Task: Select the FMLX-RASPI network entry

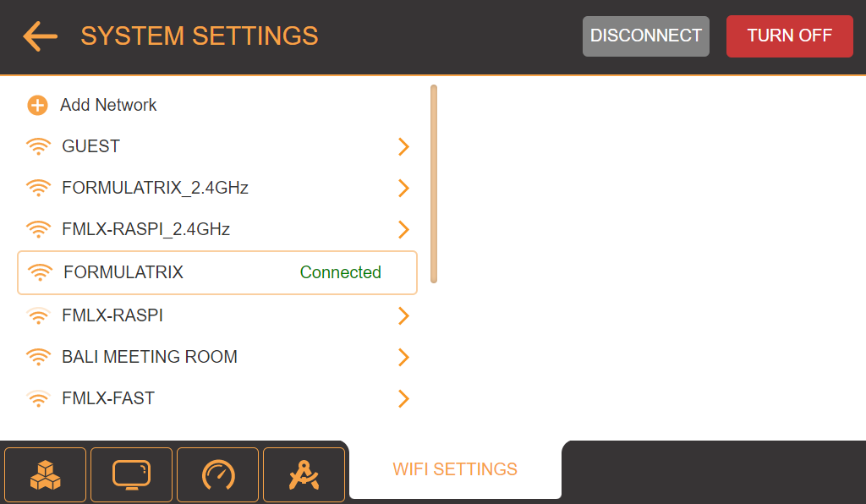Action: click(x=112, y=315)
